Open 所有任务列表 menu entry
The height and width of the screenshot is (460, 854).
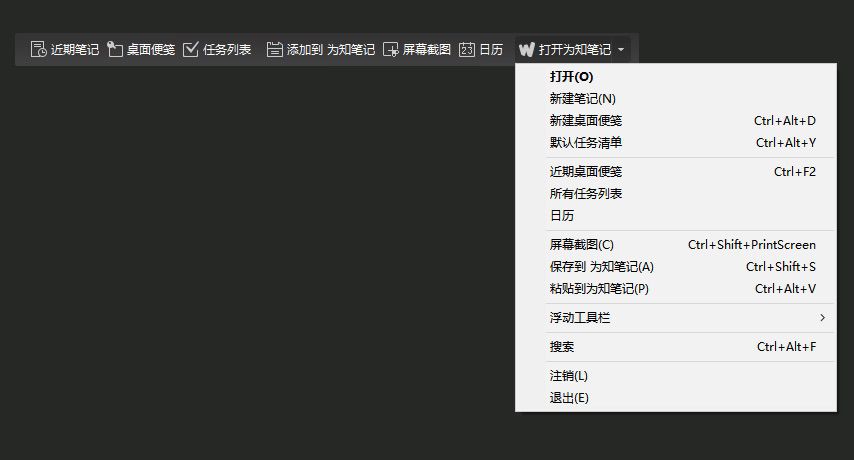pyautogui.click(x=675, y=193)
